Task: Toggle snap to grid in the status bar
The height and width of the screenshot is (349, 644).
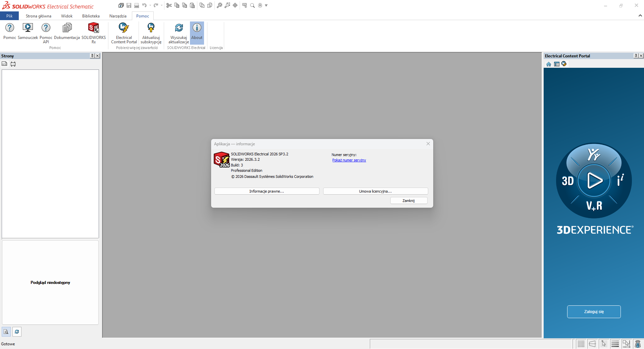Action: click(x=604, y=344)
